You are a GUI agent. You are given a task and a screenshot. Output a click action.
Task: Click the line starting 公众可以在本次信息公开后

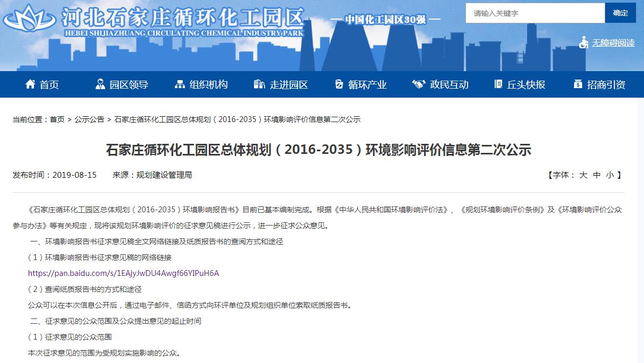[190, 305]
